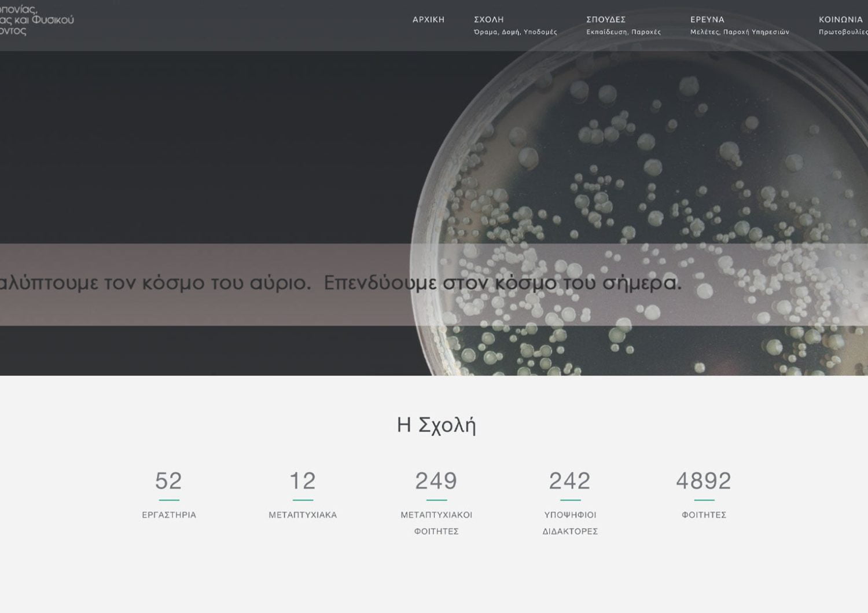Click the 'Η Σχολή' section heading
Screen dimensions: 868x613
coord(436,425)
